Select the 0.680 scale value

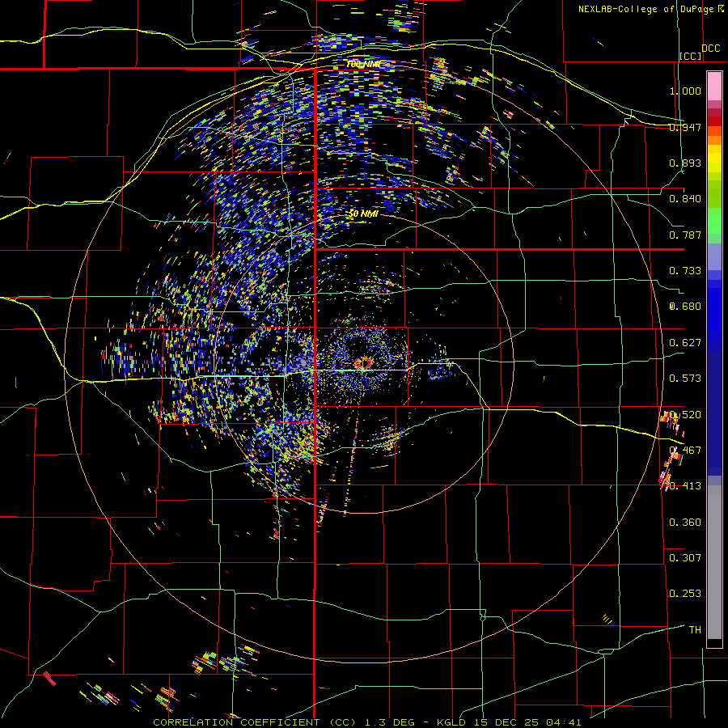click(x=685, y=307)
